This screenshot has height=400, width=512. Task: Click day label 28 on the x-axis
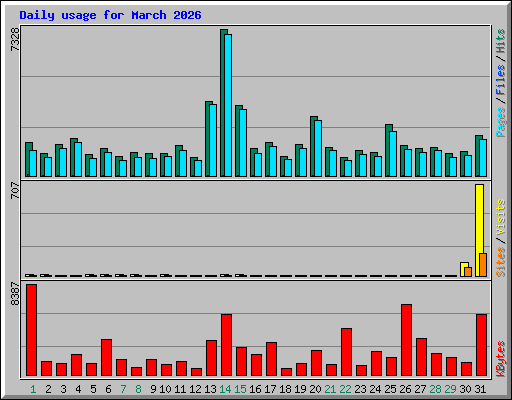tap(435, 389)
